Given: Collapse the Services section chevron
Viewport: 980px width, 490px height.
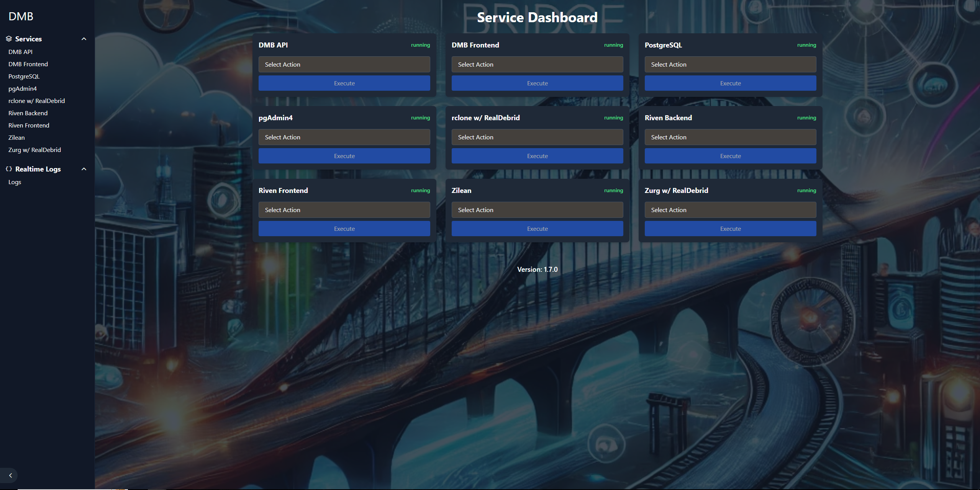Looking at the screenshot, I should point(84,39).
